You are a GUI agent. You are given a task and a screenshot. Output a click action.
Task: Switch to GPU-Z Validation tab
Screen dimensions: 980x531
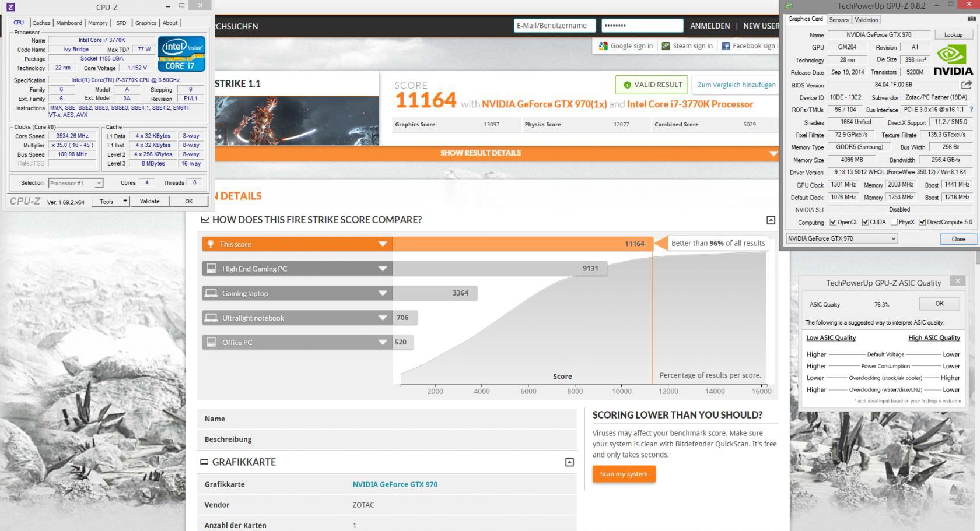coord(866,20)
